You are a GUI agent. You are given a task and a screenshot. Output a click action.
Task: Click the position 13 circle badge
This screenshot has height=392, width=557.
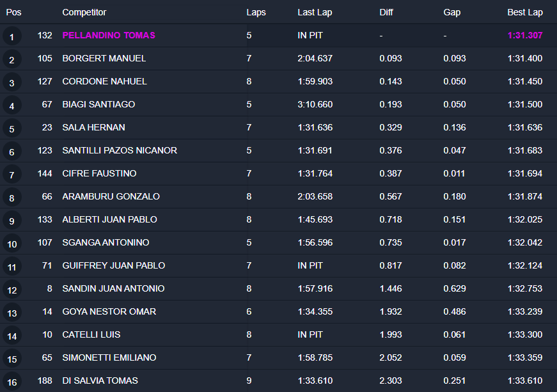[x=12, y=313]
